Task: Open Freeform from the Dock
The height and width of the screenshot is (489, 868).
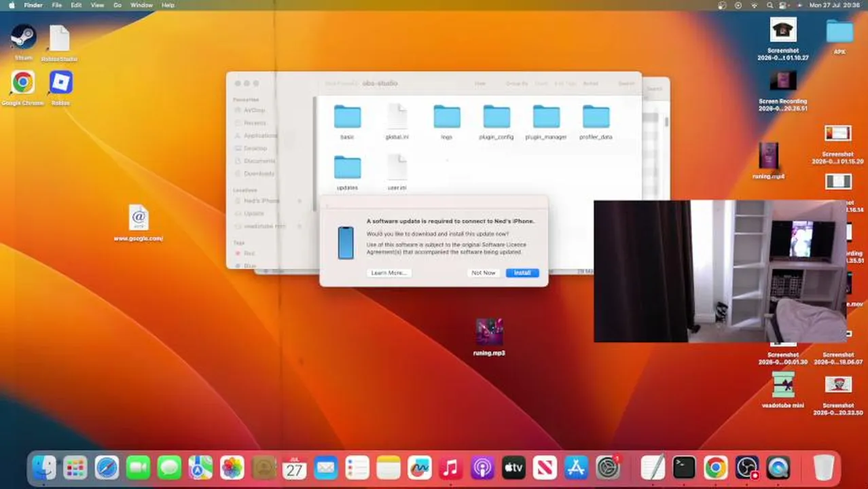Action: (420, 467)
